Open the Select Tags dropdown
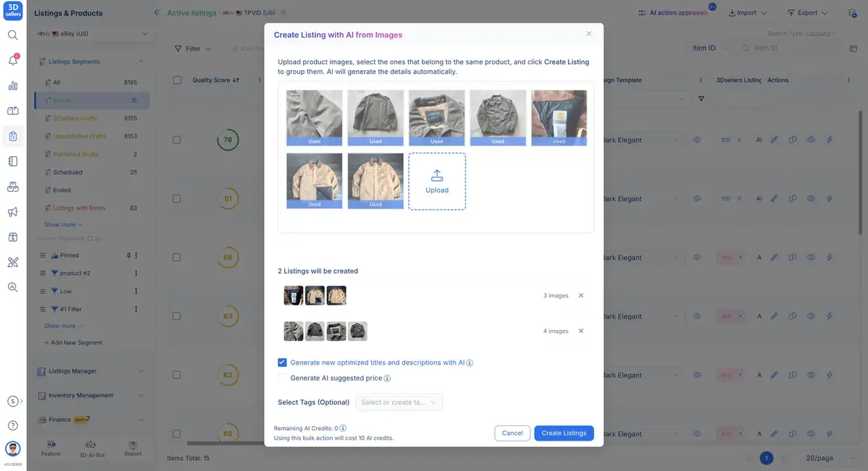868x471 pixels. (399, 402)
